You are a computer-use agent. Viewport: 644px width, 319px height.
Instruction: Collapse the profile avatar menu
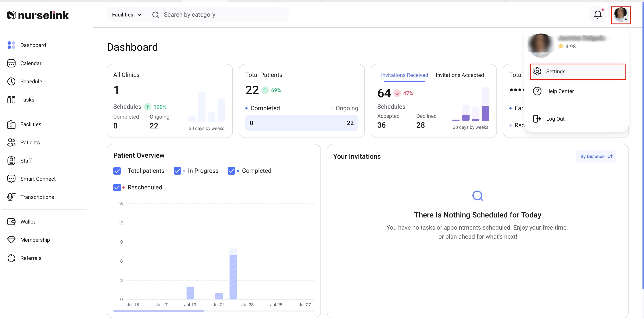click(x=621, y=15)
